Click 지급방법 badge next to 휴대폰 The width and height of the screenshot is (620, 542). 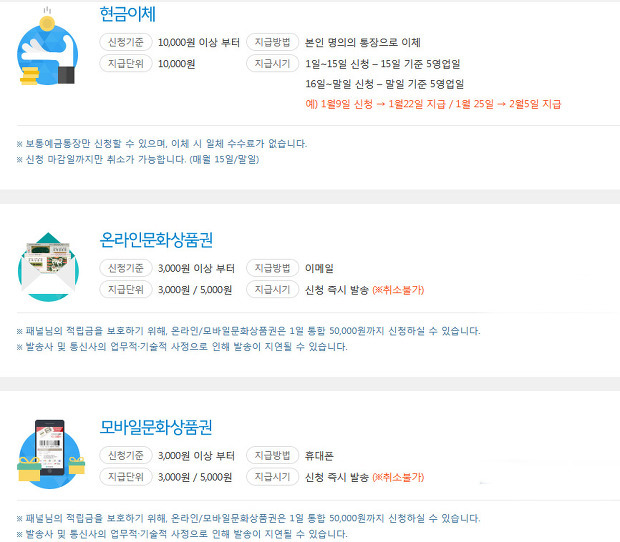click(x=272, y=456)
